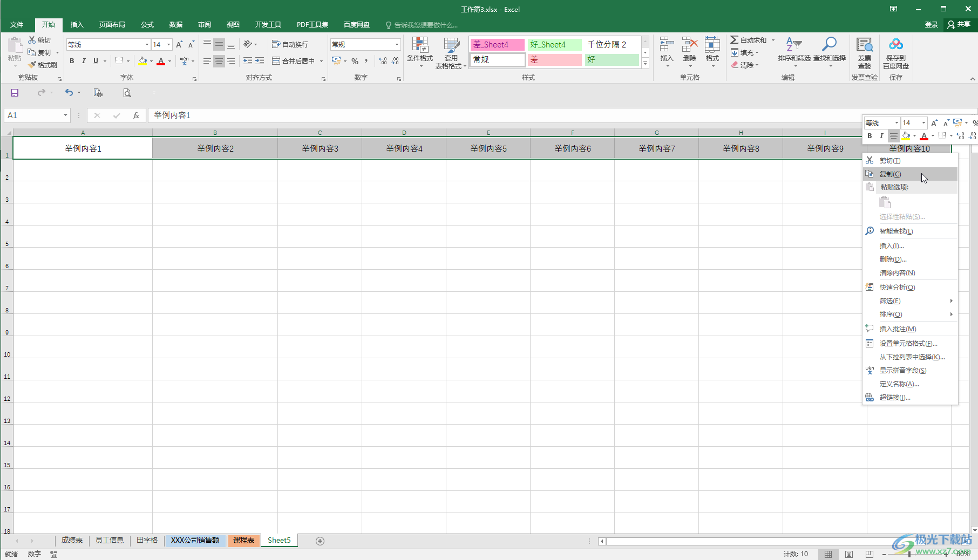This screenshot has height=560, width=978.
Task: Click the Format Painter (格式刷) icon
Action: pos(32,65)
